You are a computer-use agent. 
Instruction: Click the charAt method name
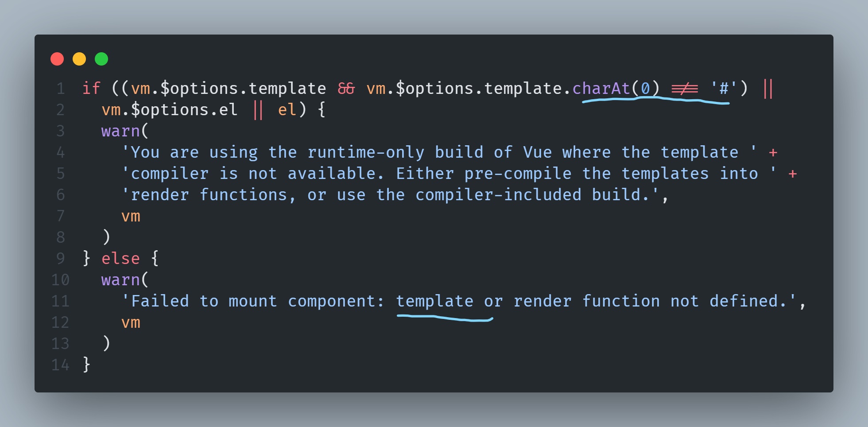(601, 89)
